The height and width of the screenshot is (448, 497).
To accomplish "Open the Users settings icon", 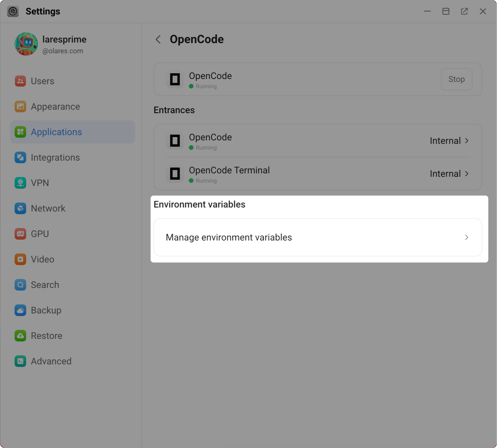I will (x=20, y=81).
